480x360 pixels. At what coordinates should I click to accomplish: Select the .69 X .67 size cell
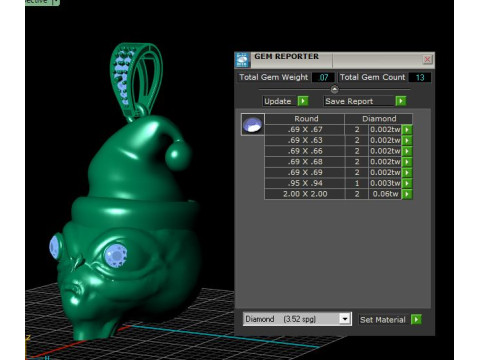click(305, 129)
